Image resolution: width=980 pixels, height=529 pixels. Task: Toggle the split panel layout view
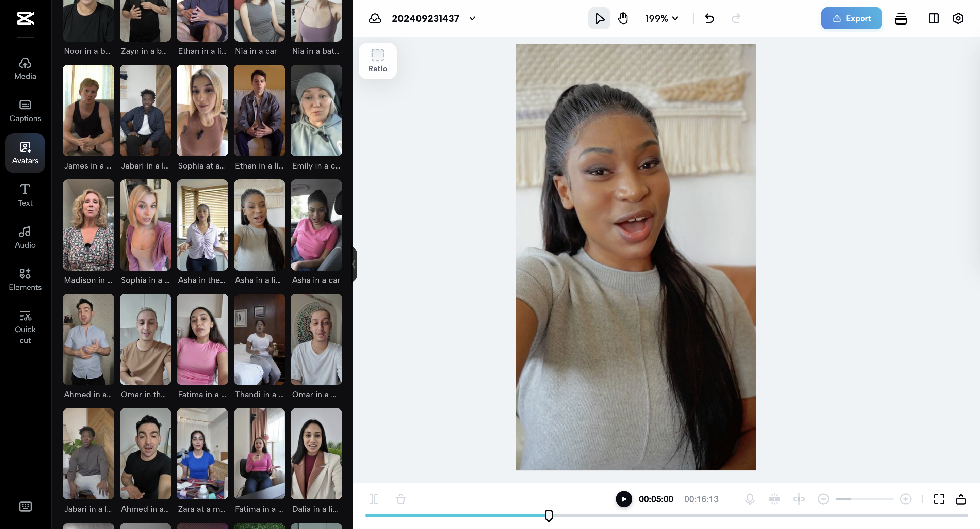click(x=933, y=18)
